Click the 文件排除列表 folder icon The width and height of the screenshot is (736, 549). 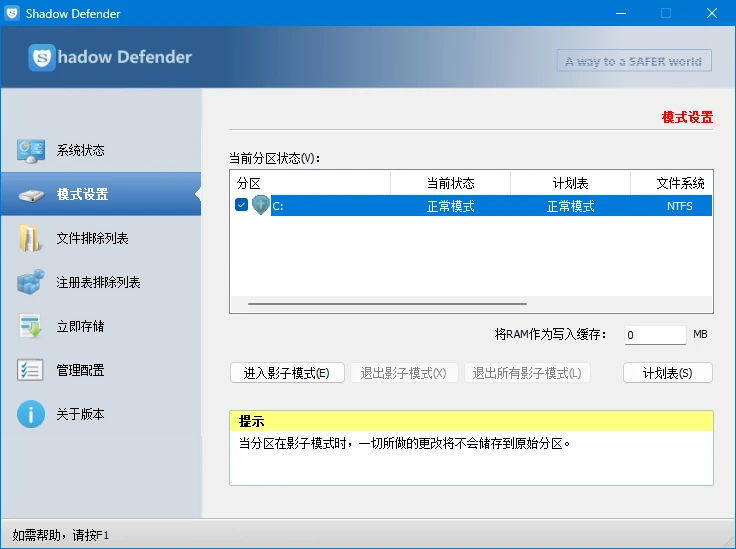click(30, 238)
